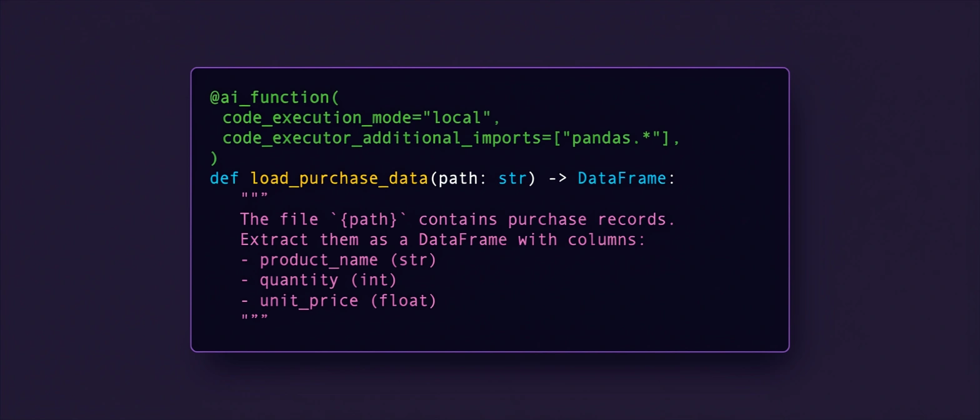Viewport: 980px width, 420px height.
Task: Click the closing parenthesis of the decorator
Action: pos(214,158)
